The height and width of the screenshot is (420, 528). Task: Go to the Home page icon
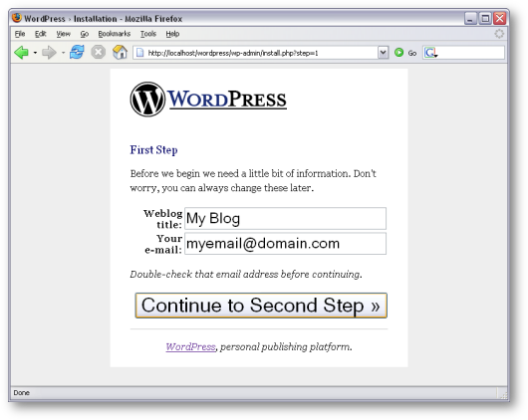[x=120, y=52]
